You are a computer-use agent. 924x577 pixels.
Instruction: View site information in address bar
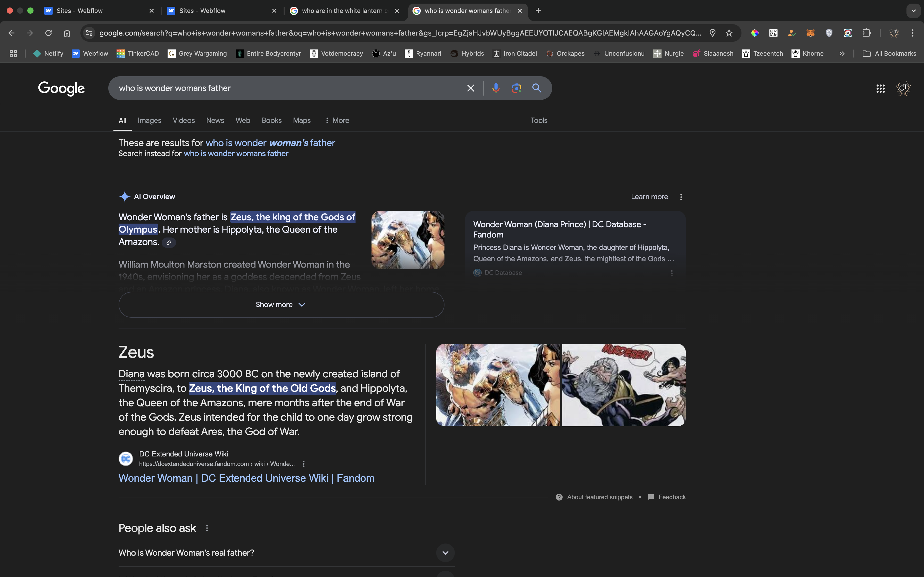pos(89,33)
